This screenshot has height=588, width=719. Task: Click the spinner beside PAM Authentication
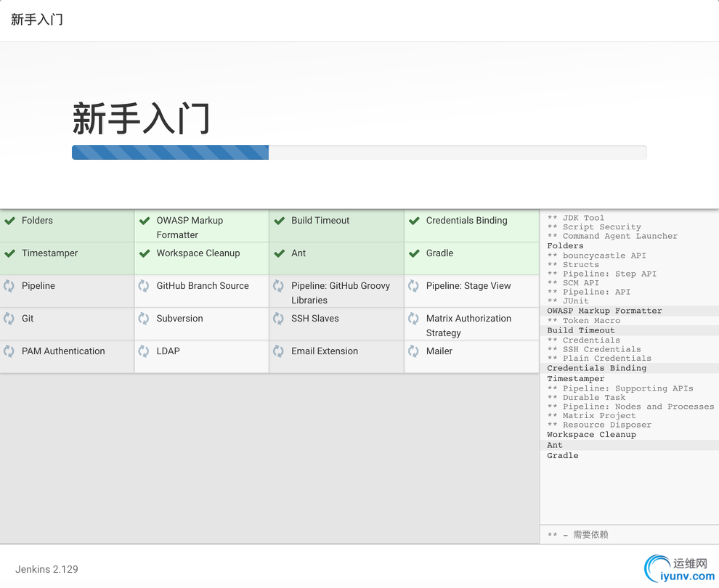click(9, 351)
